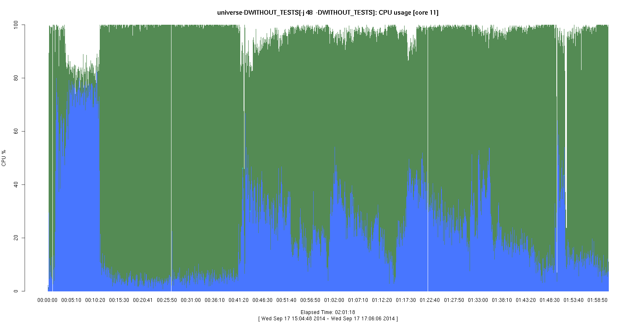
Task: Click x-axis time label 01:53:40
Action: tap(574, 300)
